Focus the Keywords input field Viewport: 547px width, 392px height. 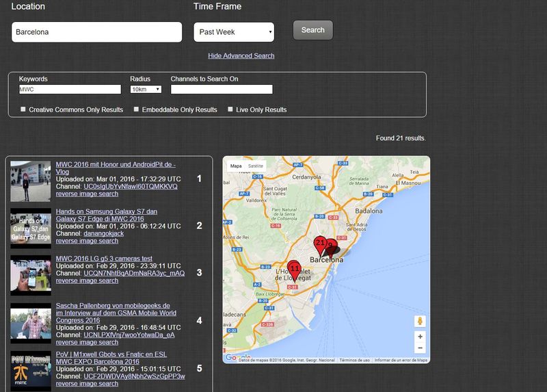[70, 90]
